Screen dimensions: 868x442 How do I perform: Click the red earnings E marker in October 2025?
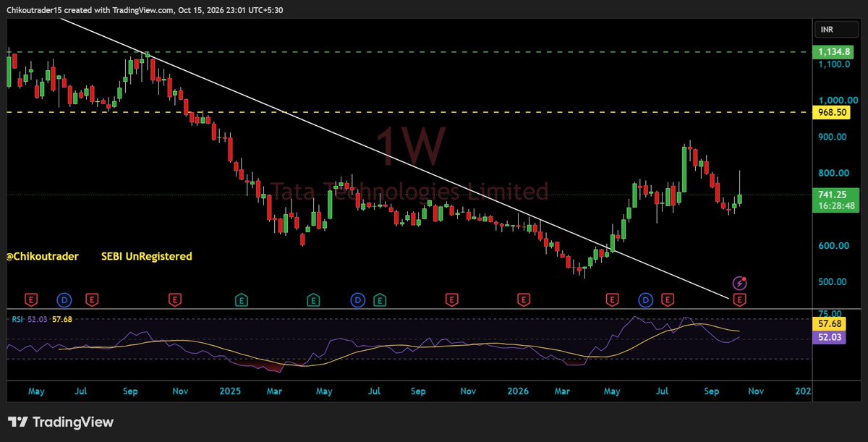pos(451,298)
